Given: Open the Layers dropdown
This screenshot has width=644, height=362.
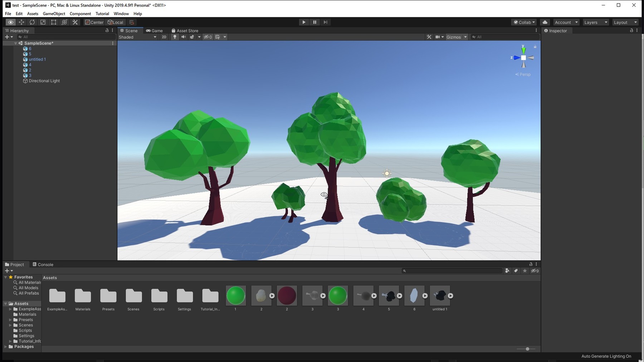Looking at the screenshot, I should [595, 22].
